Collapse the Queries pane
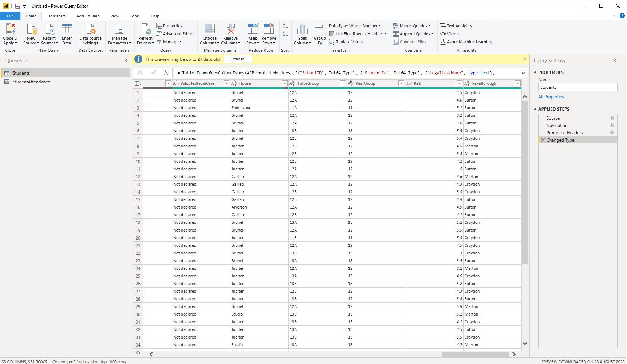The image size is (627, 364). (126, 60)
